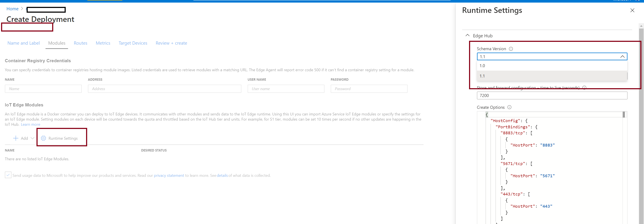Click "There are no listed IoT Edge Modules" text
Viewport: 644px width, 224px height.
pyautogui.click(x=37, y=159)
